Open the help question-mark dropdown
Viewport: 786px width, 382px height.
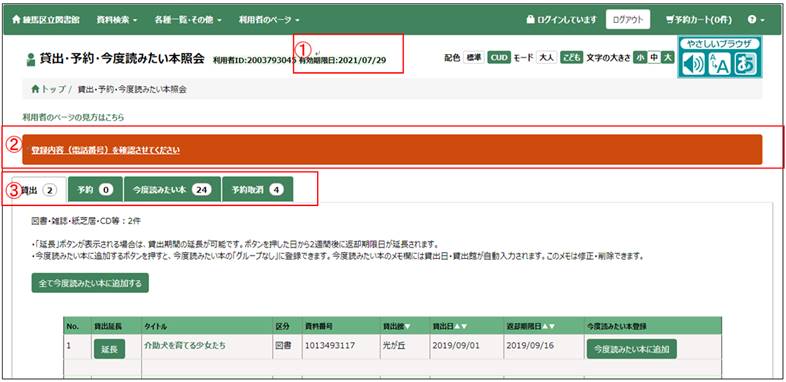tap(755, 20)
